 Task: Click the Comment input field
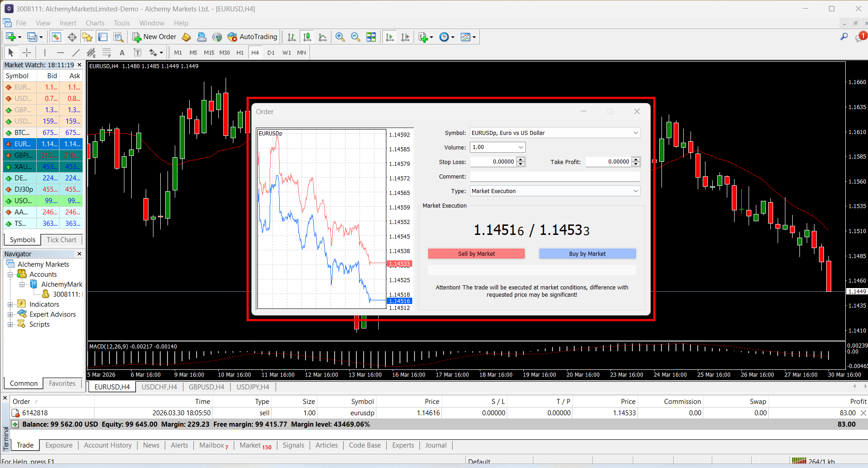tap(555, 176)
